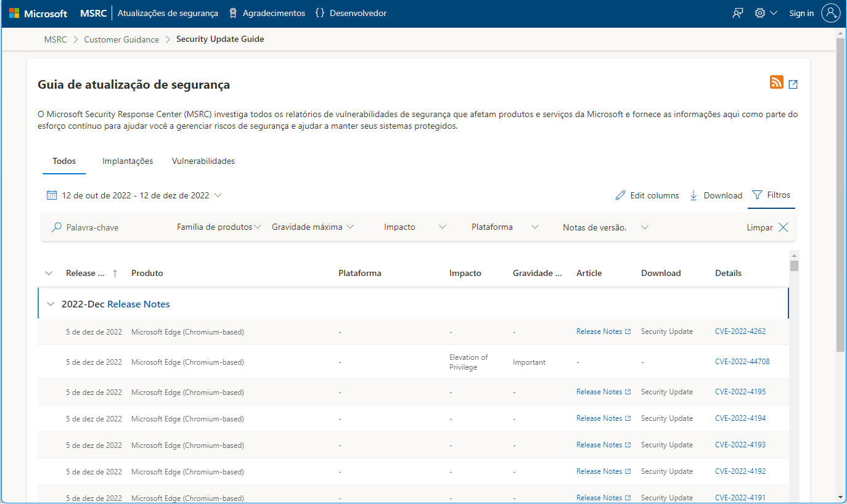Click the 'Elevation of Privilege' impact cell

pyautogui.click(x=469, y=362)
